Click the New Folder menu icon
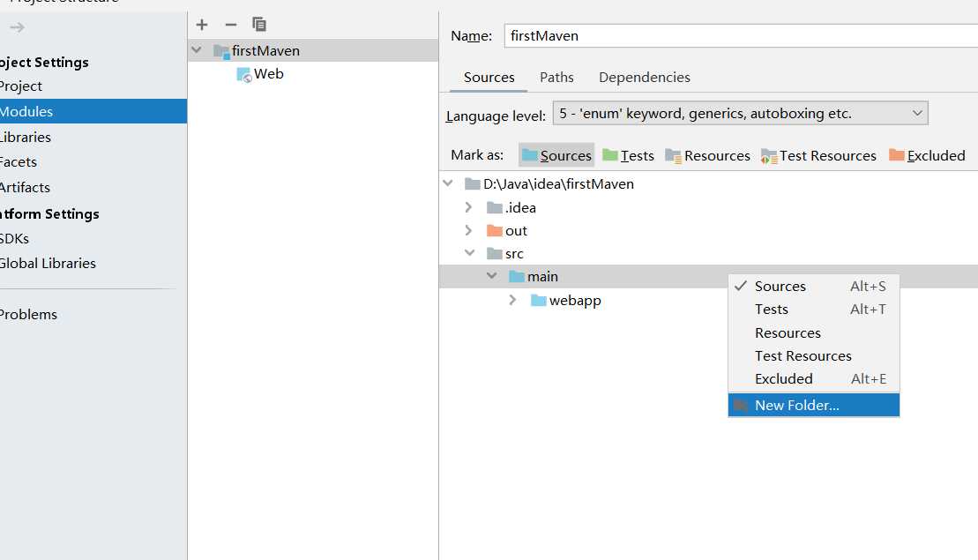This screenshot has height=560, width=978. (741, 406)
